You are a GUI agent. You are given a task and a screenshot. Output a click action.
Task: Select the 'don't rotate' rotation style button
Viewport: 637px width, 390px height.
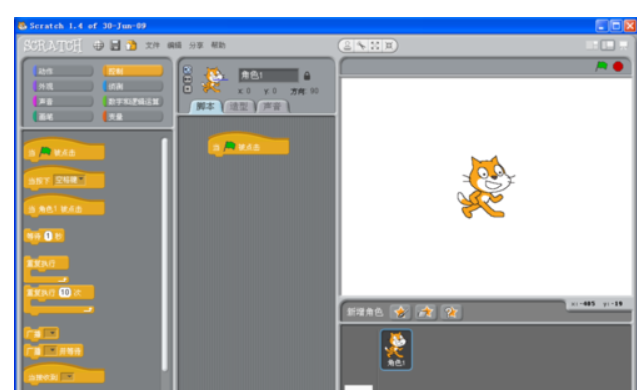[x=187, y=89]
